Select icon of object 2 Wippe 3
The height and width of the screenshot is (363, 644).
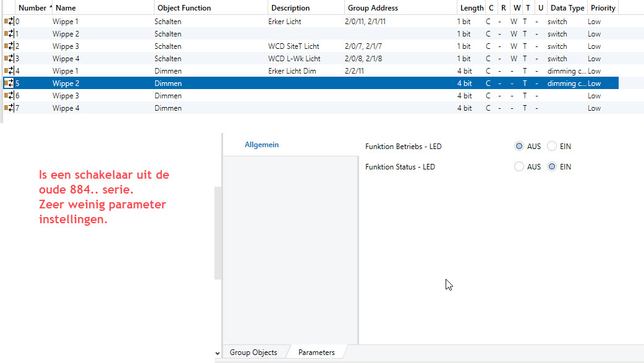9,46
